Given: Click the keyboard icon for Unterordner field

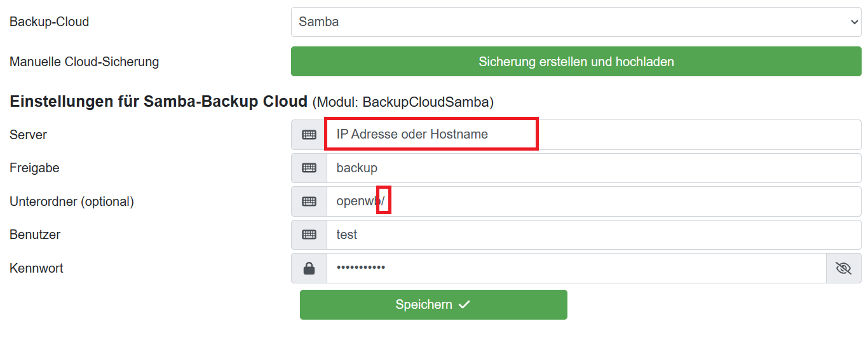Looking at the screenshot, I should pyautogui.click(x=309, y=201).
